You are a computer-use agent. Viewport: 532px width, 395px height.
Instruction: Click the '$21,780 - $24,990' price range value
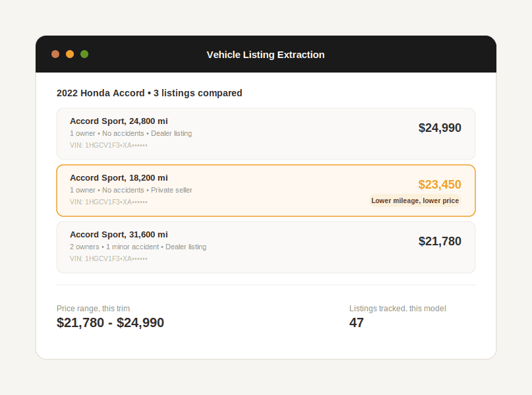(110, 322)
